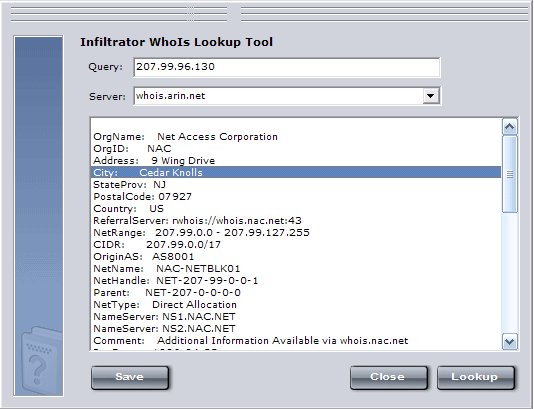Select the NetType: Direct Allocation row
Image resolution: width=534 pixels, height=409 pixels.
click(x=297, y=305)
